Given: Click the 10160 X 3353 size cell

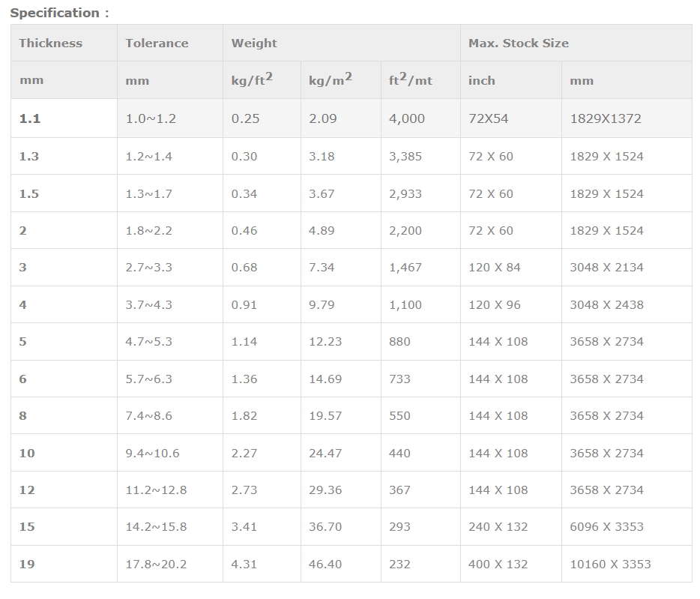Looking at the screenshot, I should pos(627,564).
